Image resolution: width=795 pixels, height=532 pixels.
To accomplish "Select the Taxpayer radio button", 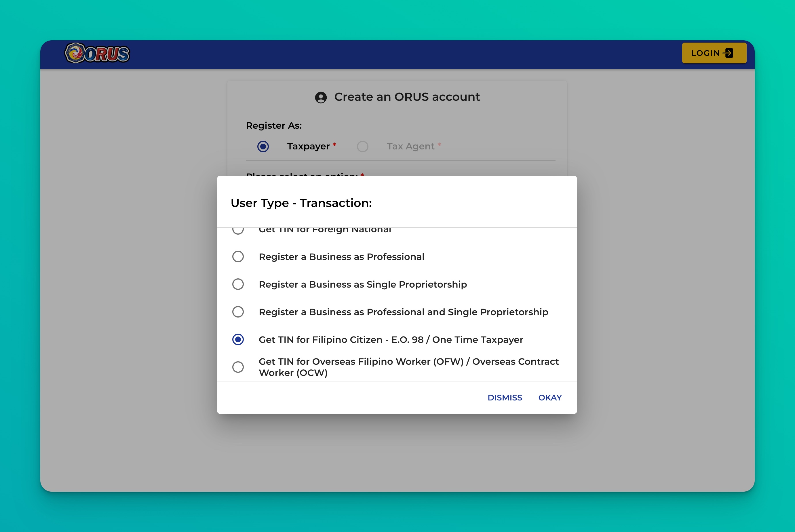I will pos(263,146).
